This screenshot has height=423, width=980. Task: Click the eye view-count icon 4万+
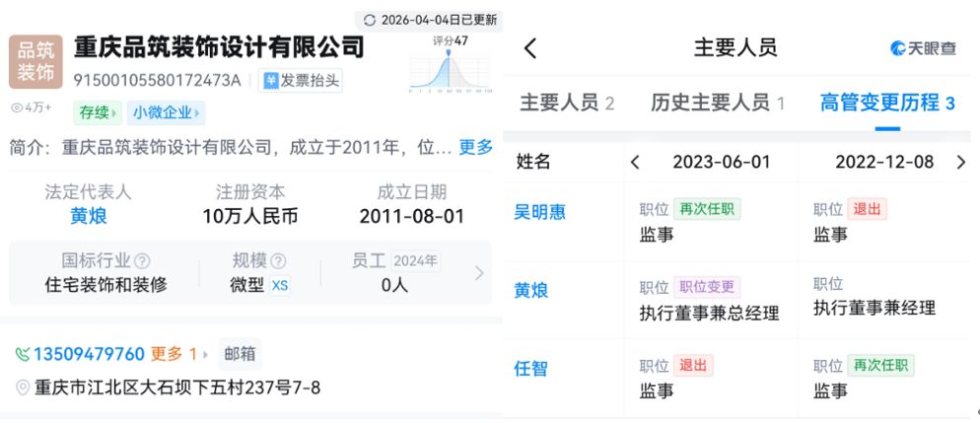(17, 107)
